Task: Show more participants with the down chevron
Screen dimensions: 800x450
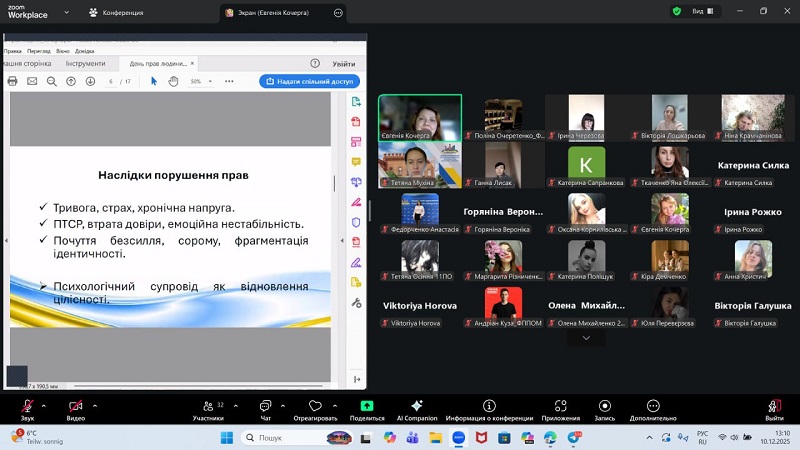Action: coord(586,338)
